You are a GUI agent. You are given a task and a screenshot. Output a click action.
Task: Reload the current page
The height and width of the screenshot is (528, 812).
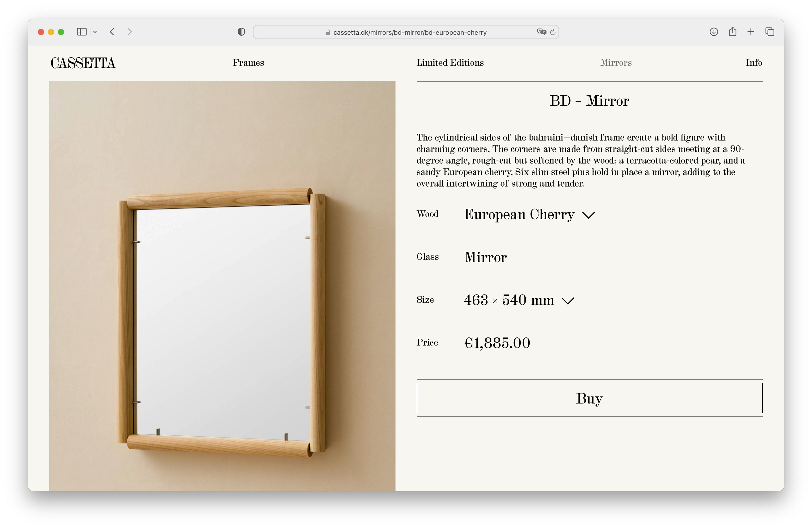tap(553, 32)
